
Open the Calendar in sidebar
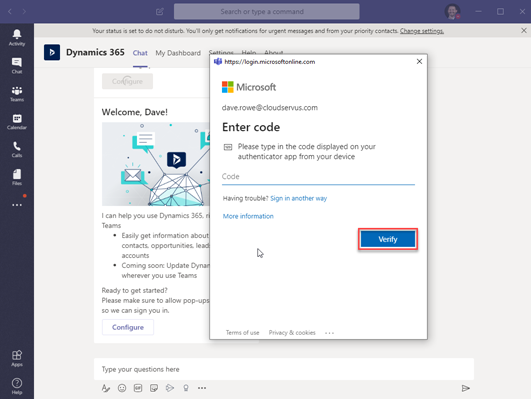[x=17, y=121]
